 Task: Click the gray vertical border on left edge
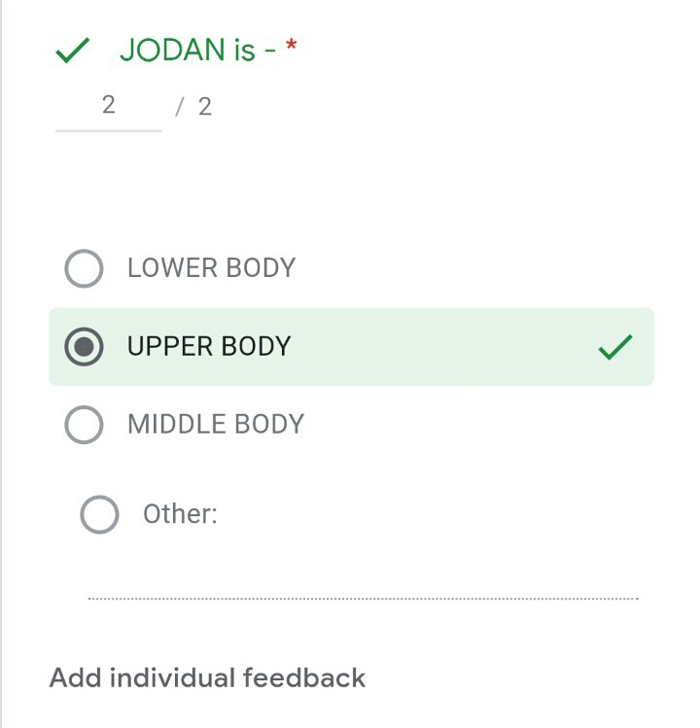coord(2,389)
